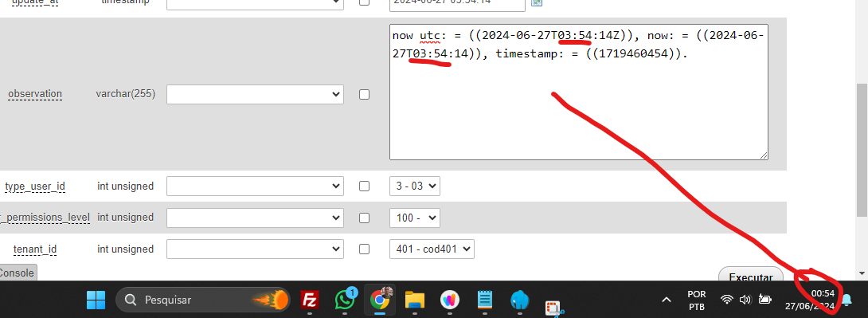This screenshot has height=318, width=868.
Task: Switch to the Chrome taskbar icon
Action: (x=379, y=300)
